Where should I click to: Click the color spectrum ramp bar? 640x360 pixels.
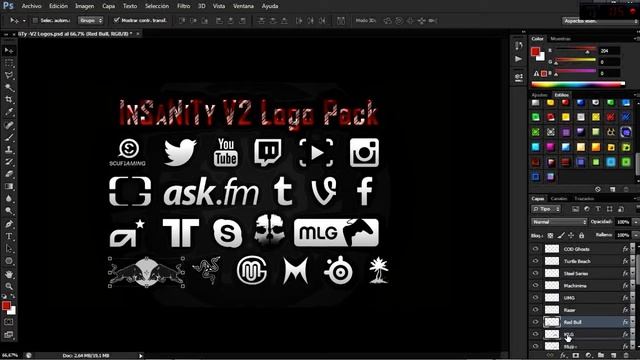(578, 84)
